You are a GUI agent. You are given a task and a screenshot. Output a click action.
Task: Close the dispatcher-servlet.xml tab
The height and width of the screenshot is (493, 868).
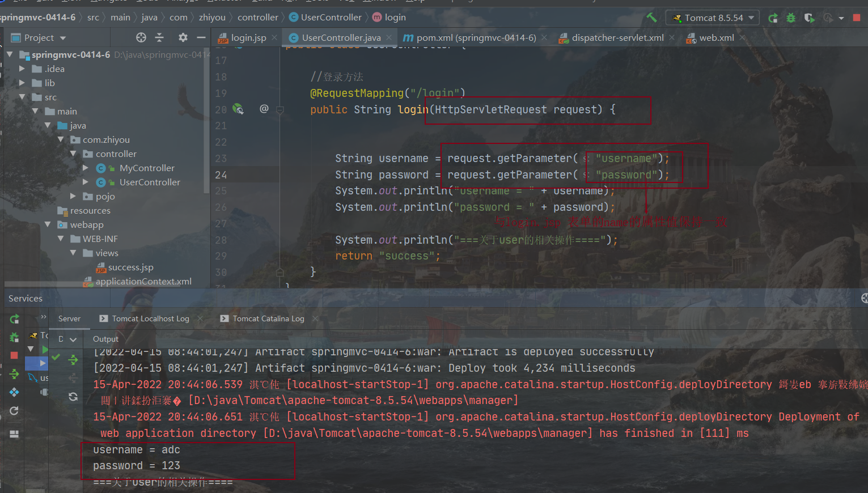[x=672, y=37]
